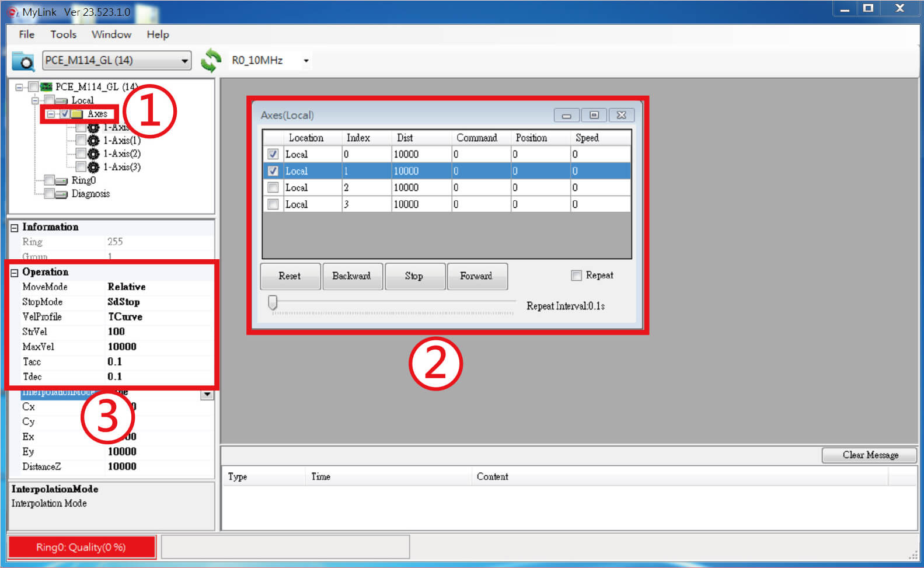Image resolution: width=924 pixels, height=568 pixels.
Task: Click the Forward button
Action: (x=476, y=276)
